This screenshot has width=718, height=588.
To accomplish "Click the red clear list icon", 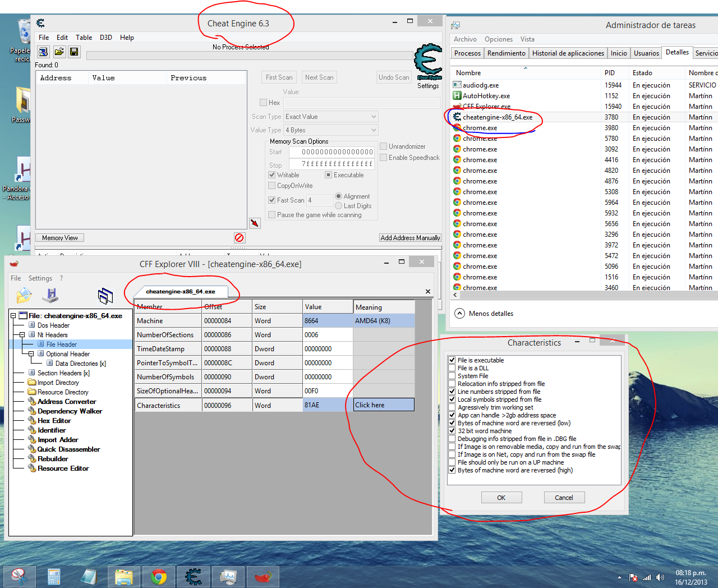I will point(240,238).
